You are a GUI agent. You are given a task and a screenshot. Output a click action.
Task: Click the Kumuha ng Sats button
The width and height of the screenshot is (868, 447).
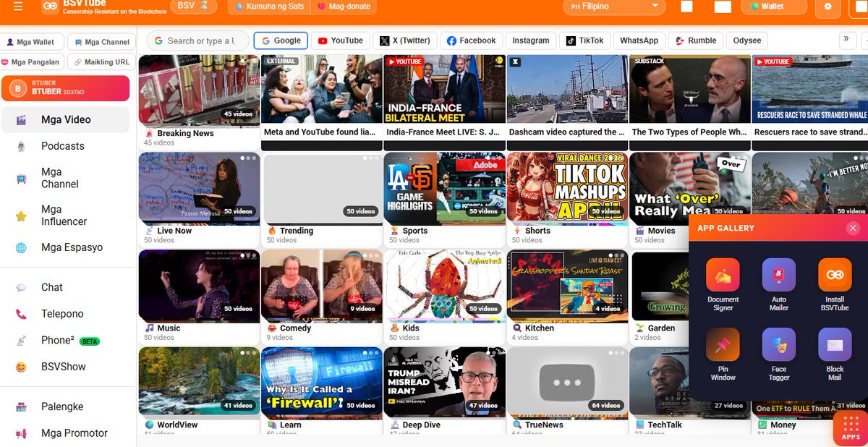point(269,7)
